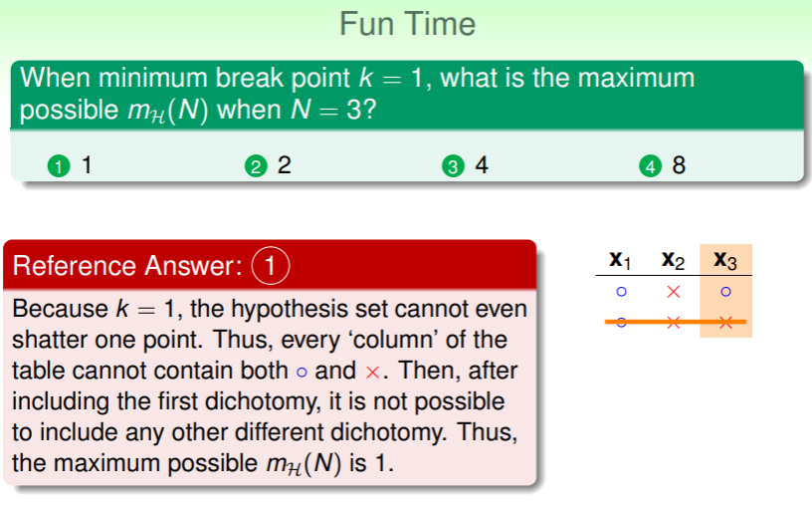812x508 pixels.
Task: Click blue circle under x3 in first row
Action: [725, 292]
